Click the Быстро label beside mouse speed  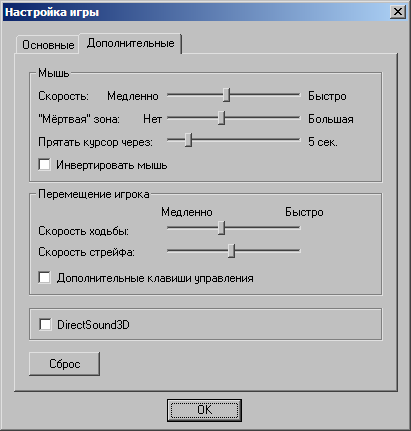pyautogui.click(x=327, y=96)
